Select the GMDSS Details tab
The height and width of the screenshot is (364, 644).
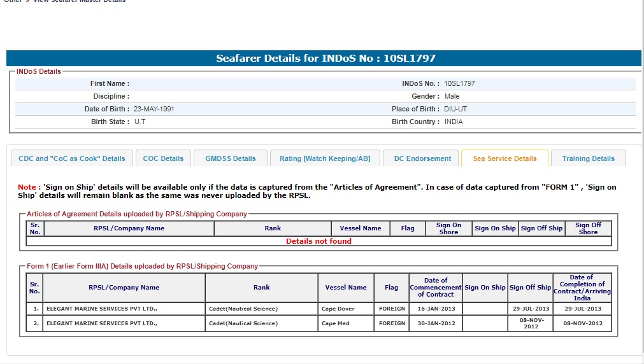[230, 158]
